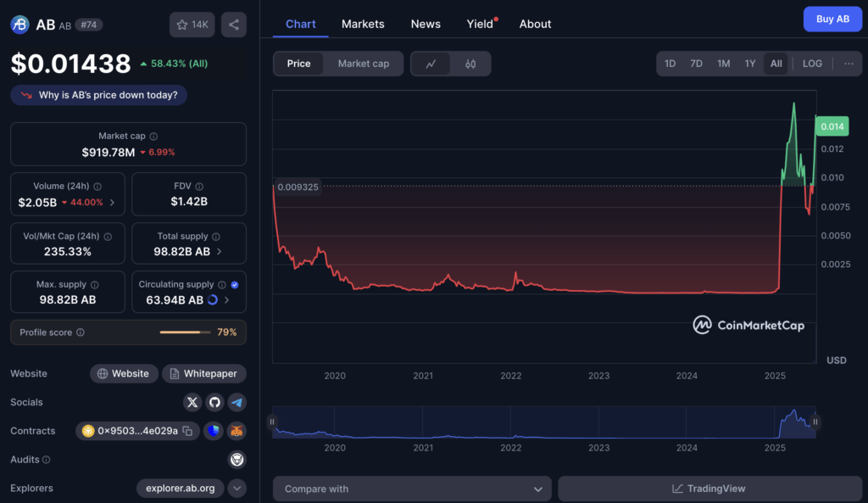Image resolution: width=868 pixels, height=503 pixels.
Task: Click FDV info icon
Action: (199, 187)
